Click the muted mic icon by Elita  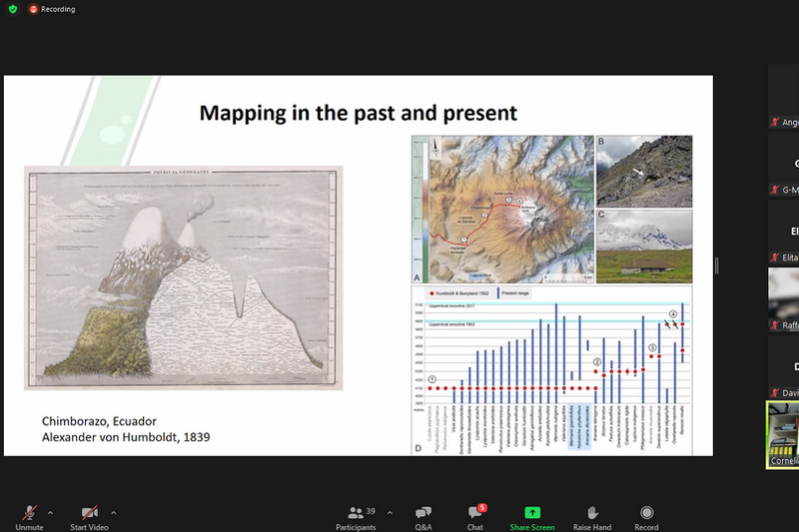click(775, 258)
